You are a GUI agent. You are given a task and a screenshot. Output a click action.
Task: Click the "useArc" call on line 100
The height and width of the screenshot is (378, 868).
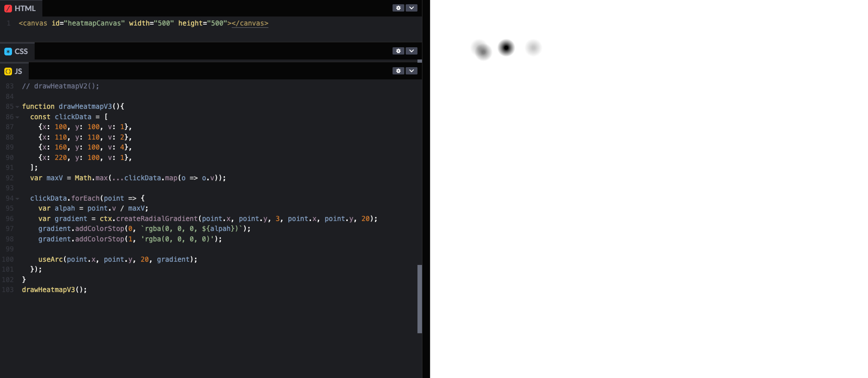pos(50,259)
